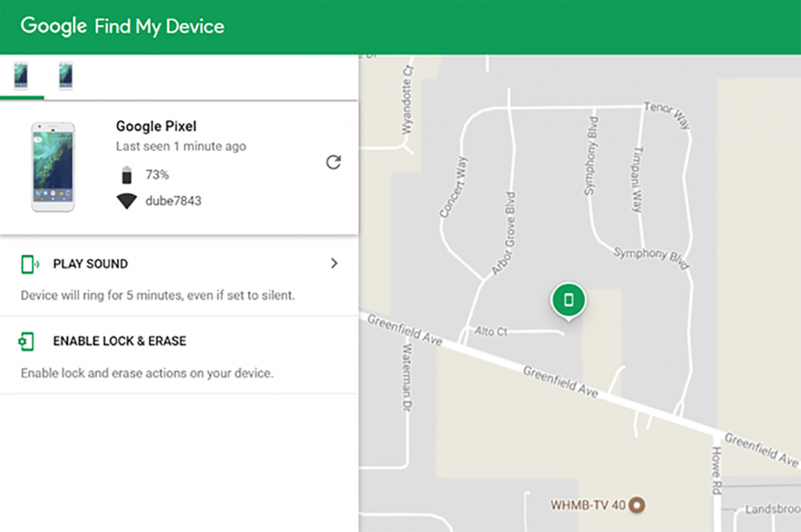Click the Howe Rd street label
The image size is (801, 532).
click(717, 470)
